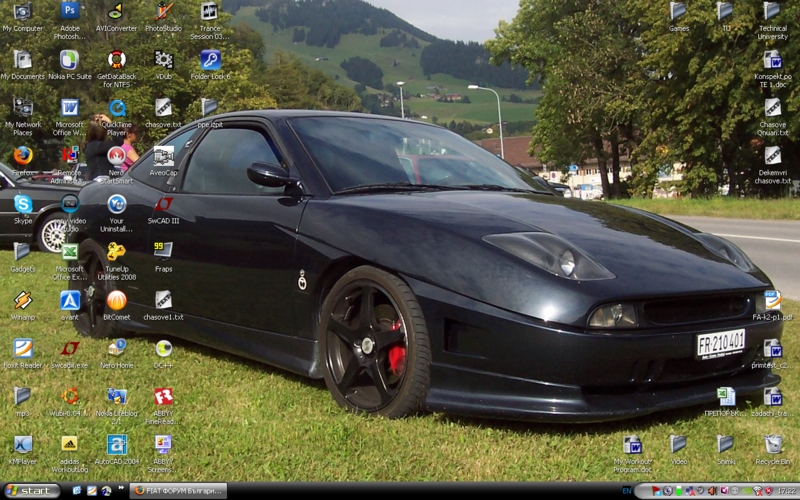Open the Recycle Bin
This screenshot has height=500, width=800.
[772, 444]
